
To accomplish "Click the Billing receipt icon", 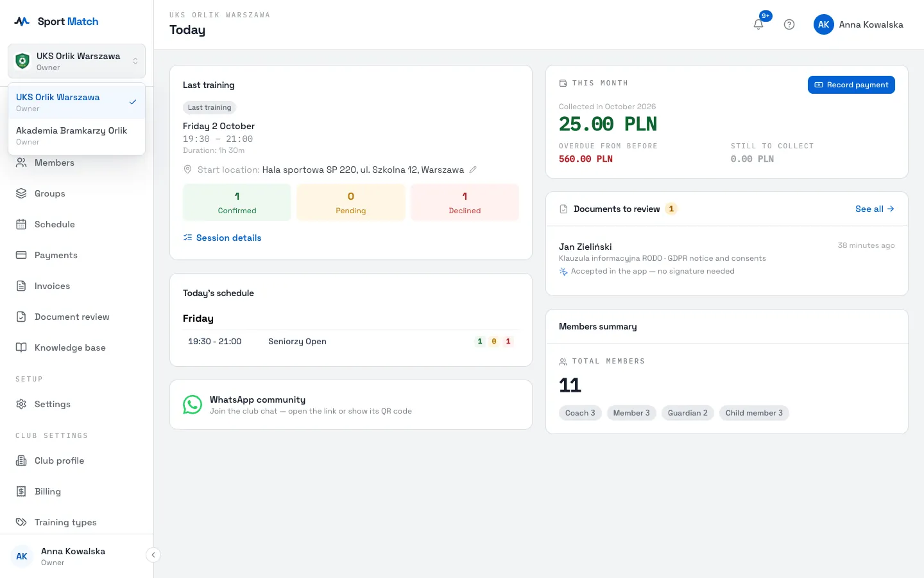I will (x=21, y=491).
